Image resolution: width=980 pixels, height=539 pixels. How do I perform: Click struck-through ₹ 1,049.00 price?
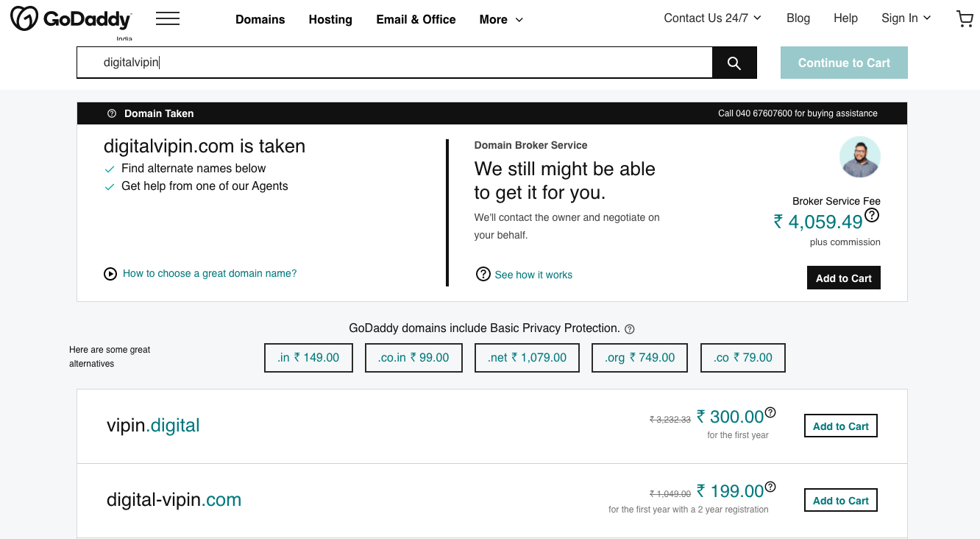[x=670, y=494]
